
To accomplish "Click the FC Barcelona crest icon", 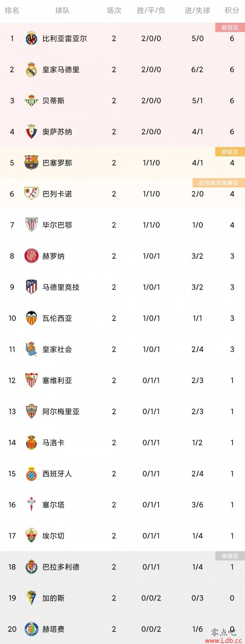I will 31,163.
